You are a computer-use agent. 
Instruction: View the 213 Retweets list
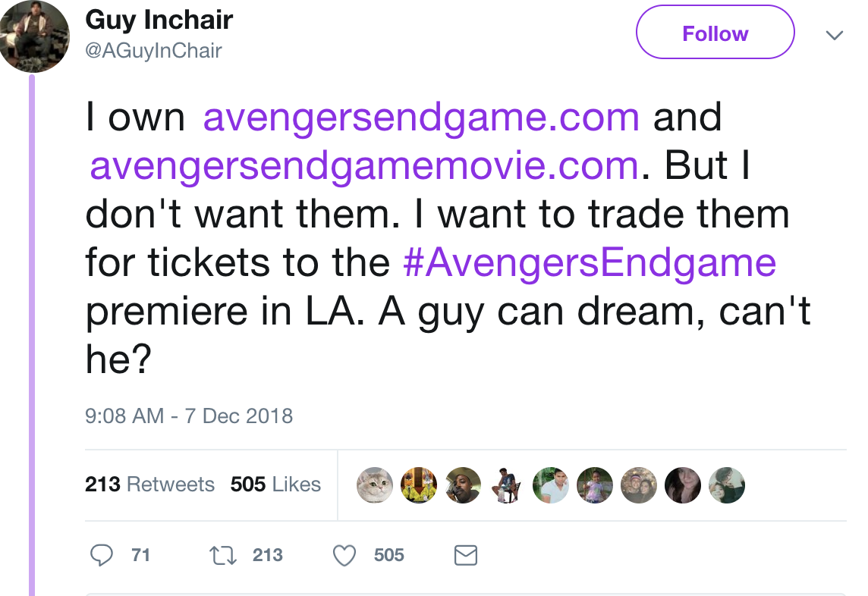(x=149, y=485)
